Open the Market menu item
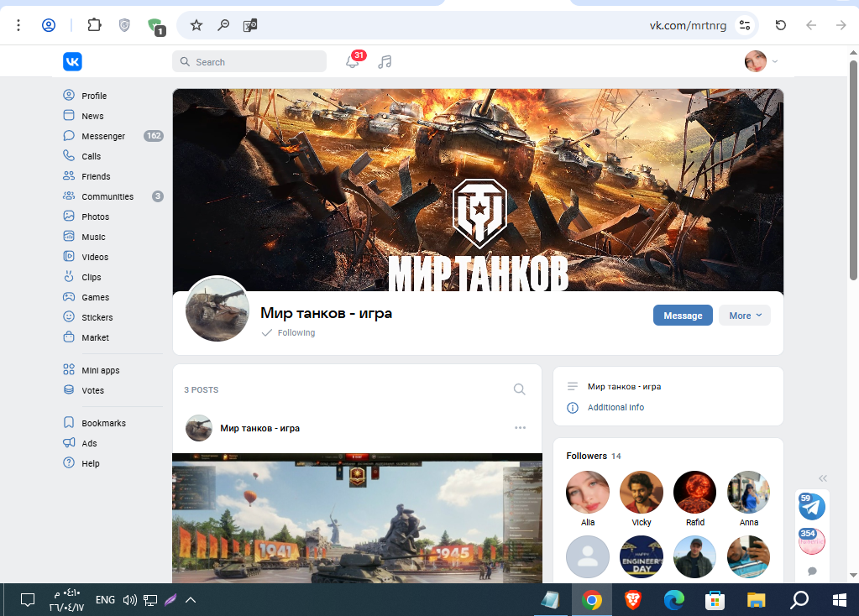859x616 pixels. [x=113, y=337]
